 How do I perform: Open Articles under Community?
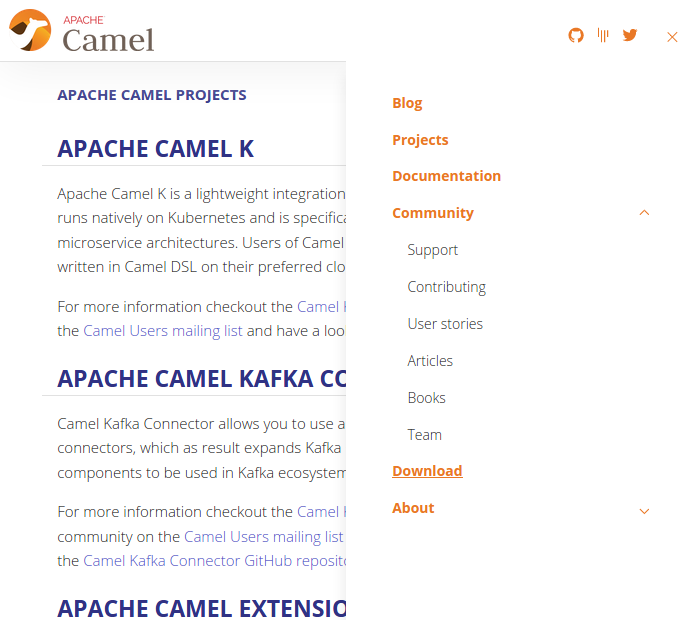tap(430, 361)
